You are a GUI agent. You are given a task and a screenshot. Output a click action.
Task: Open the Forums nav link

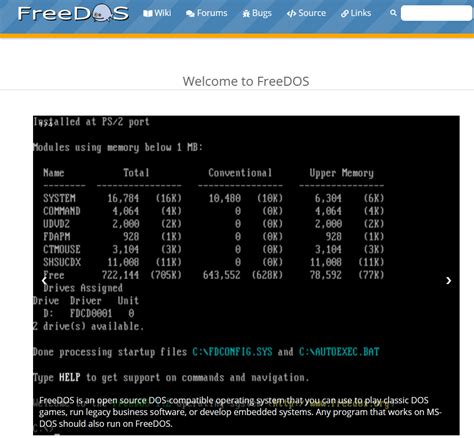(207, 13)
